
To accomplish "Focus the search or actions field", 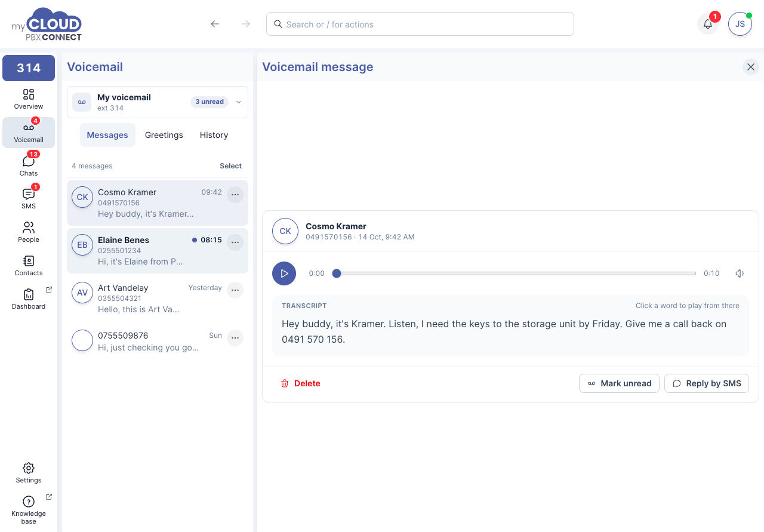I will click(x=420, y=24).
